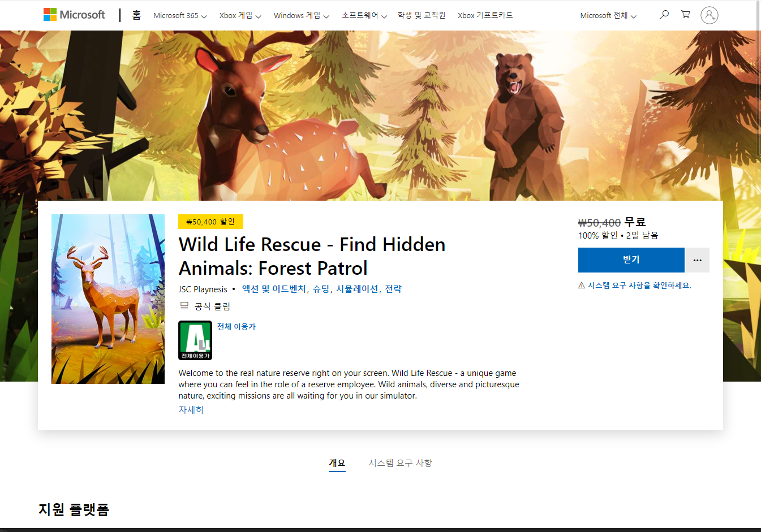Open 학생 및 교직원 nav item
The image size is (761, 532).
click(x=422, y=15)
